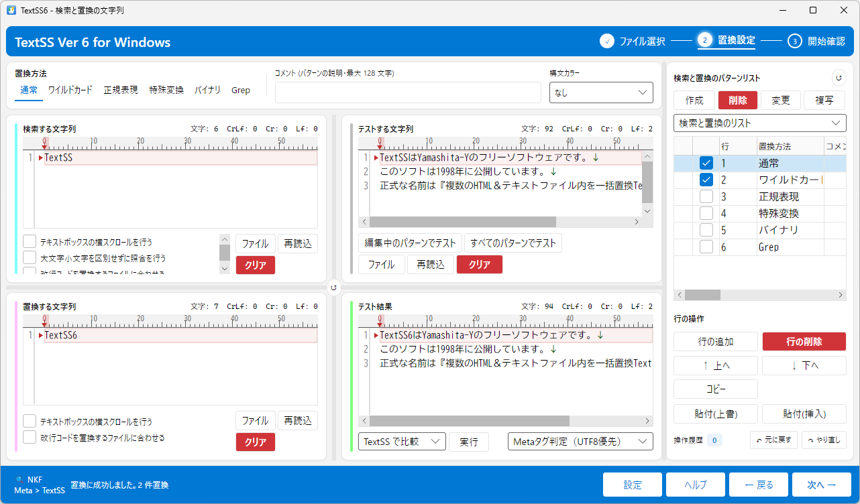Click the 変更 button

coord(781,101)
